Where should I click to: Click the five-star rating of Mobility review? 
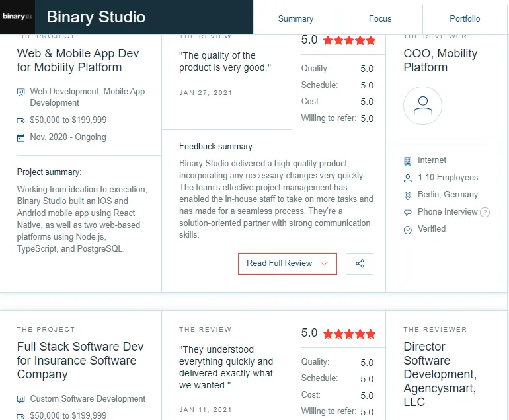(x=349, y=40)
